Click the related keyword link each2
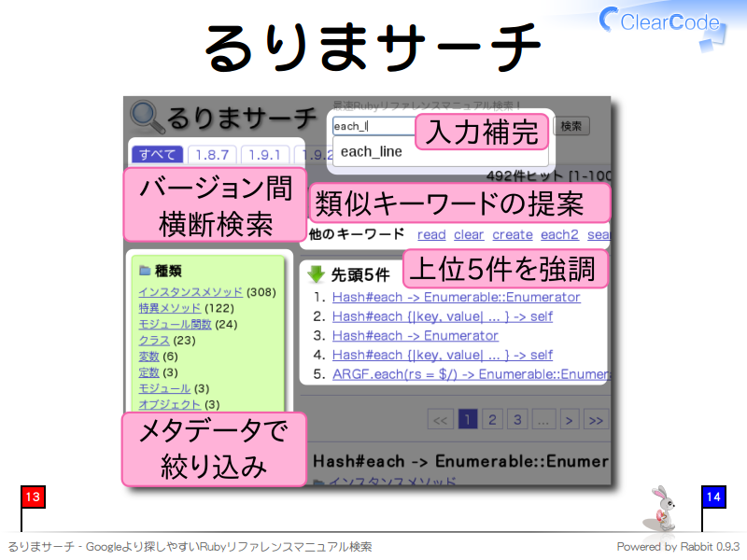The height and width of the screenshot is (560, 747). [x=559, y=235]
